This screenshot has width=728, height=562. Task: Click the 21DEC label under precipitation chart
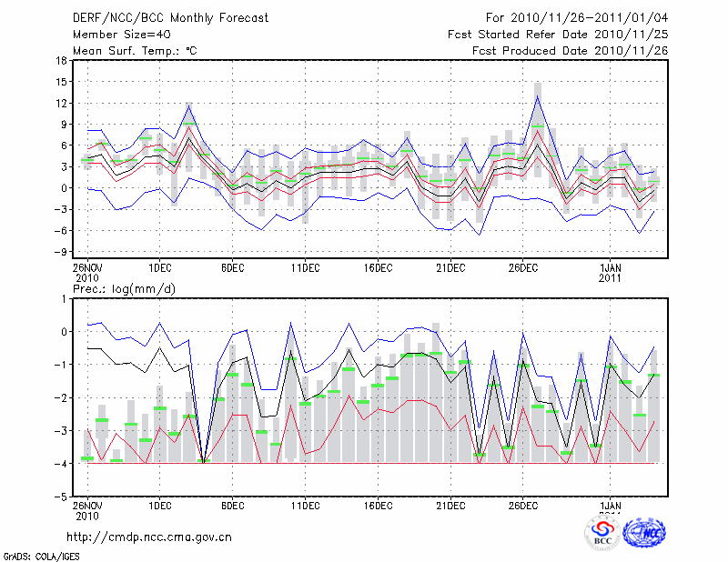click(450, 506)
